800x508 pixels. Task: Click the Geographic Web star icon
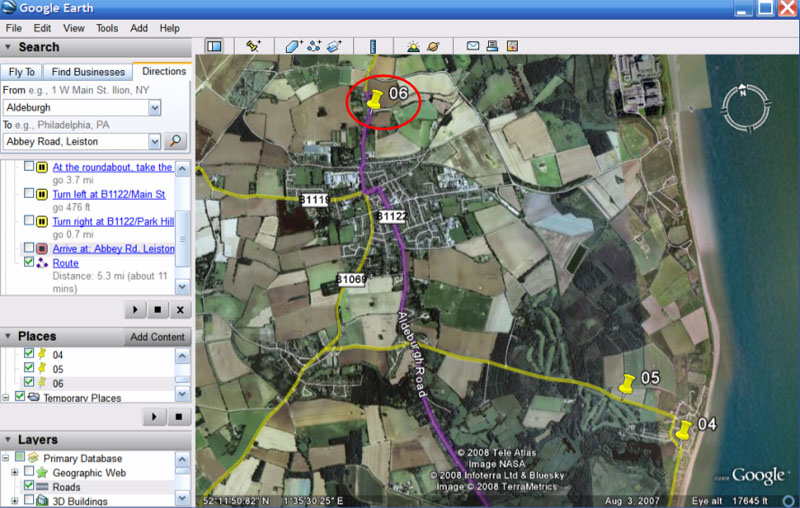coord(42,473)
